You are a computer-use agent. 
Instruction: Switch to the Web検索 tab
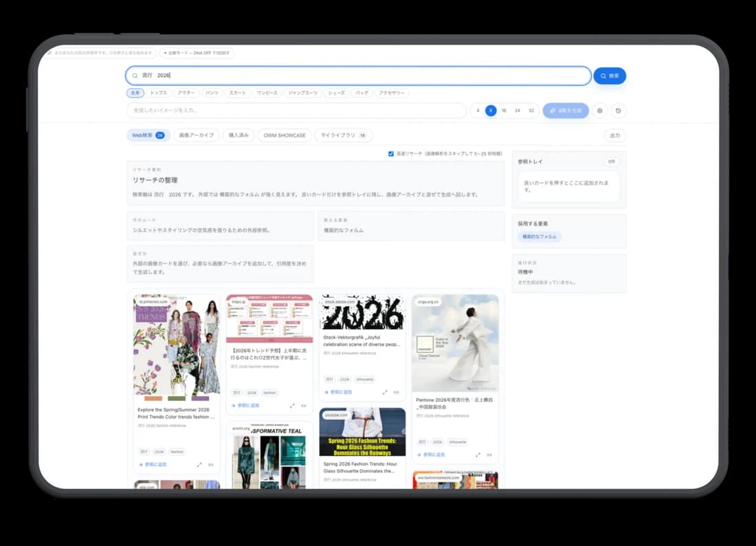148,135
